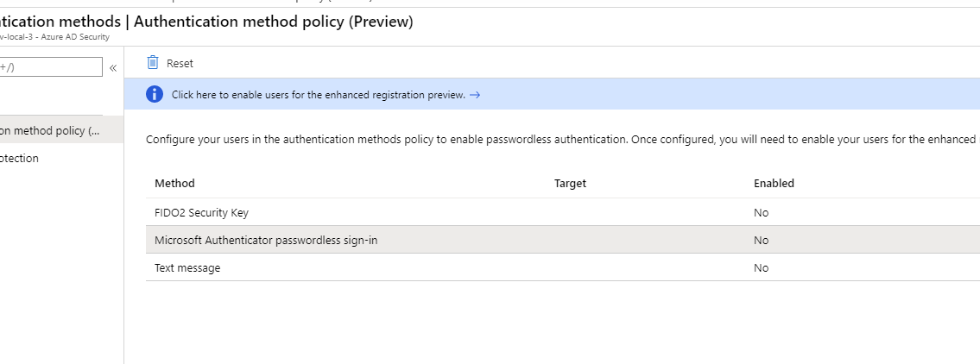Open the Text message method

tap(187, 267)
